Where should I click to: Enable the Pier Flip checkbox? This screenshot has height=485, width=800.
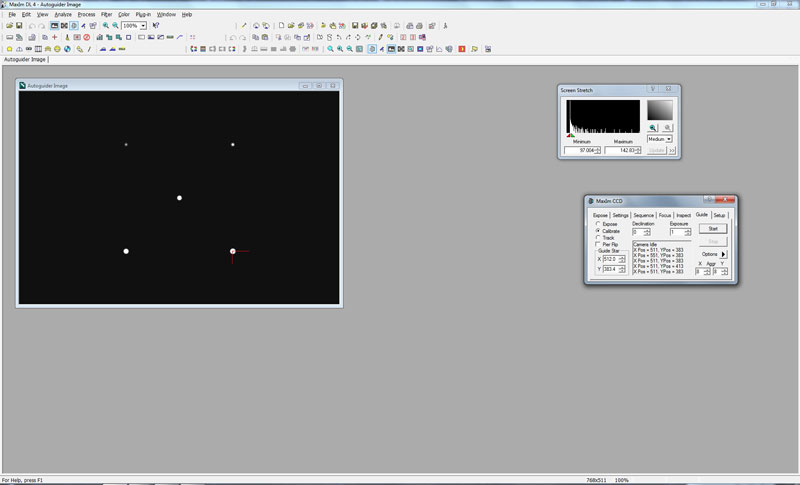(x=598, y=244)
